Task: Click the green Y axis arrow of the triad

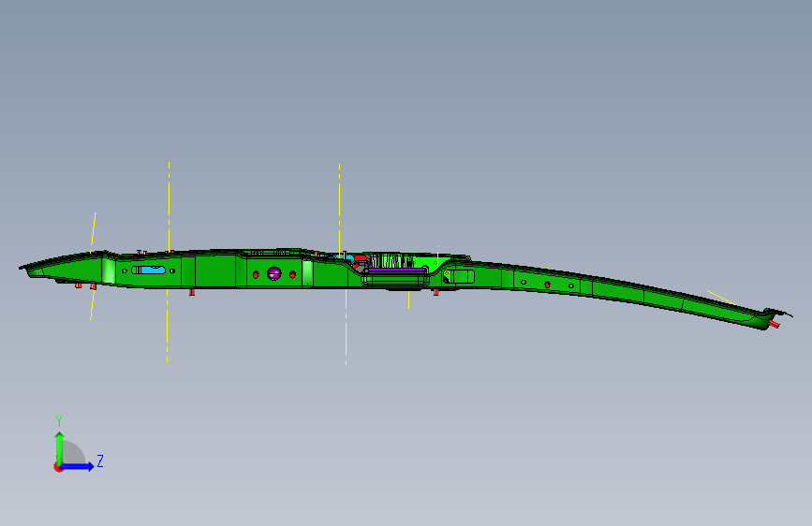Action: (60, 447)
